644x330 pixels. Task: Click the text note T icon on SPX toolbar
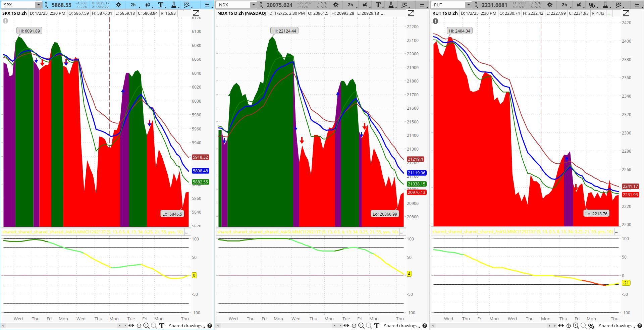tap(161, 5)
